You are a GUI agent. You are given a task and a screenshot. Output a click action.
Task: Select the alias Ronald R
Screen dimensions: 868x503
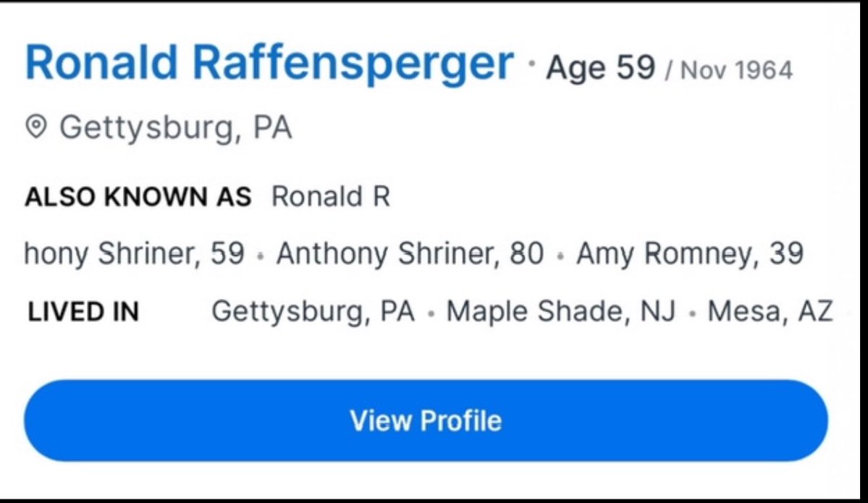tap(331, 197)
